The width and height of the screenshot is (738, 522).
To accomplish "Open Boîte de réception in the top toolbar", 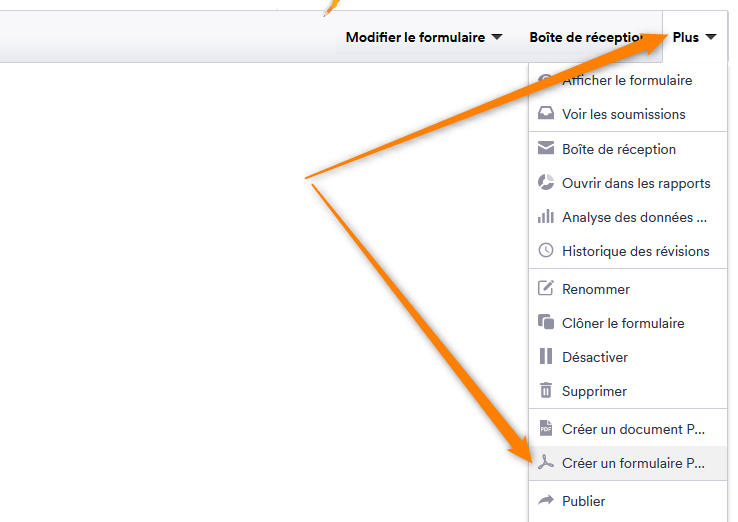I will click(x=586, y=37).
